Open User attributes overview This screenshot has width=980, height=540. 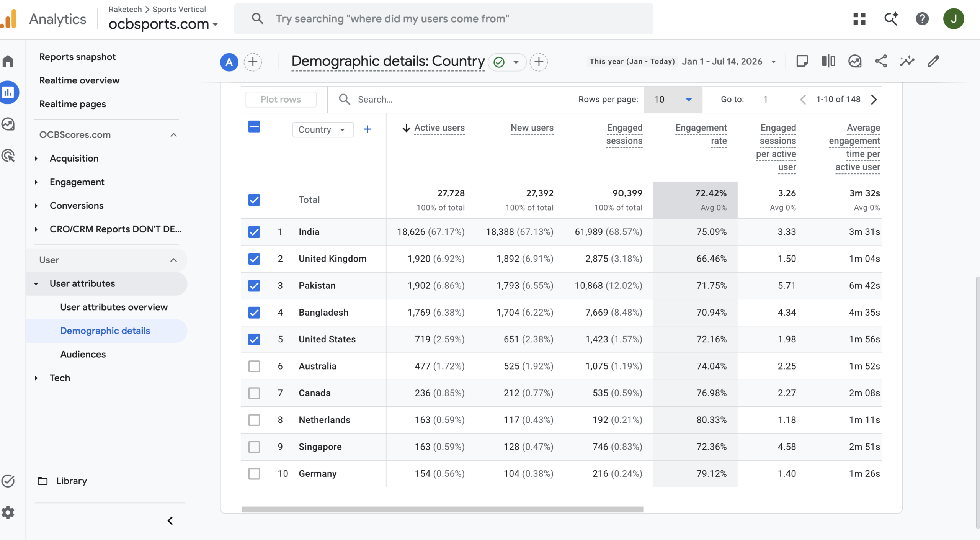click(x=114, y=307)
